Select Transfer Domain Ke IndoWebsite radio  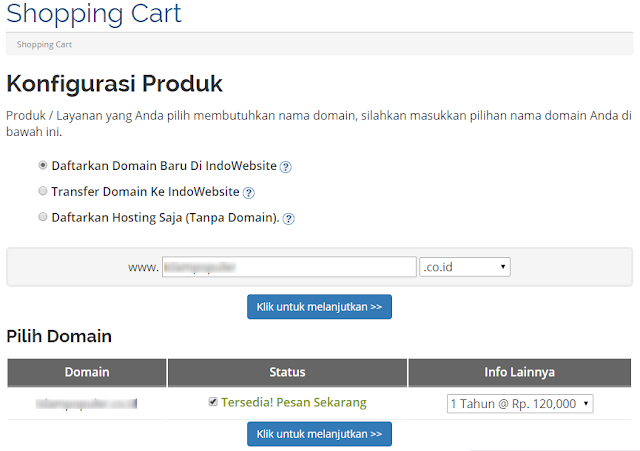coord(43,191)
